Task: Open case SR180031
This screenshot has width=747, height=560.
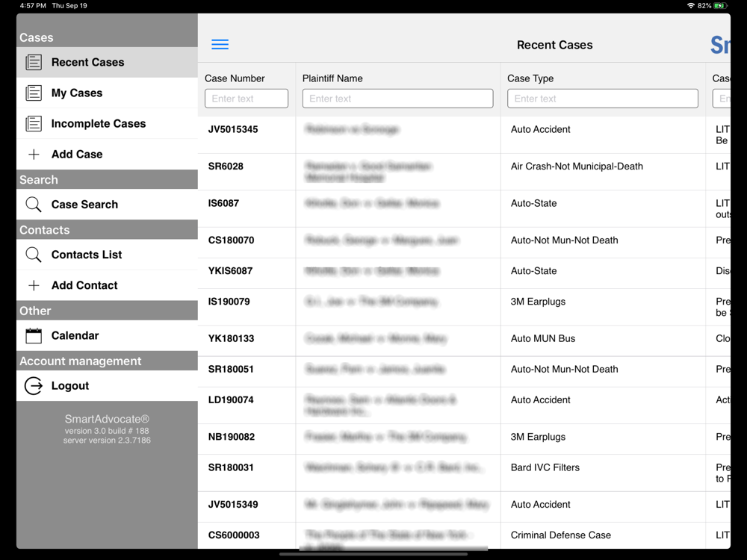Action: tap(231, 467)
